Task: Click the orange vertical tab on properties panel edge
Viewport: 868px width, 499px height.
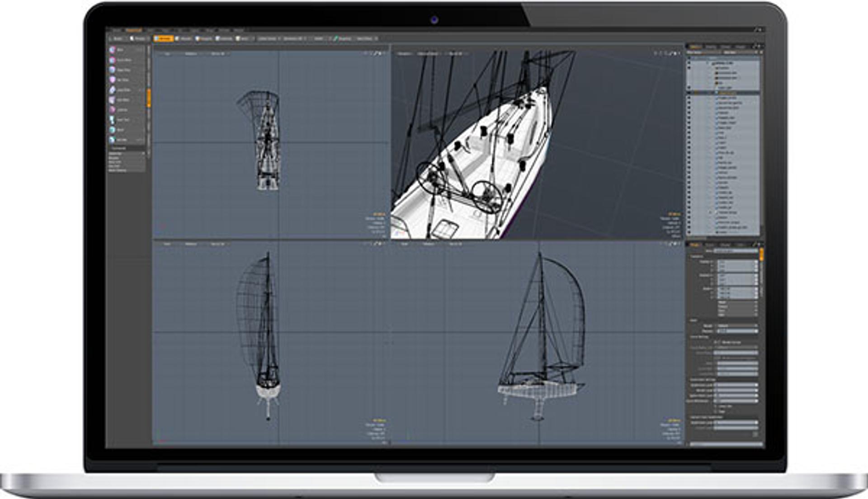Action: [x=762, y=254]
